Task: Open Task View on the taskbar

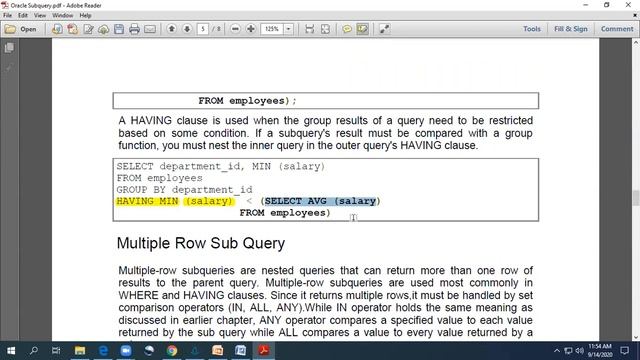Action: pyautogui.click(x=56, y=351)
